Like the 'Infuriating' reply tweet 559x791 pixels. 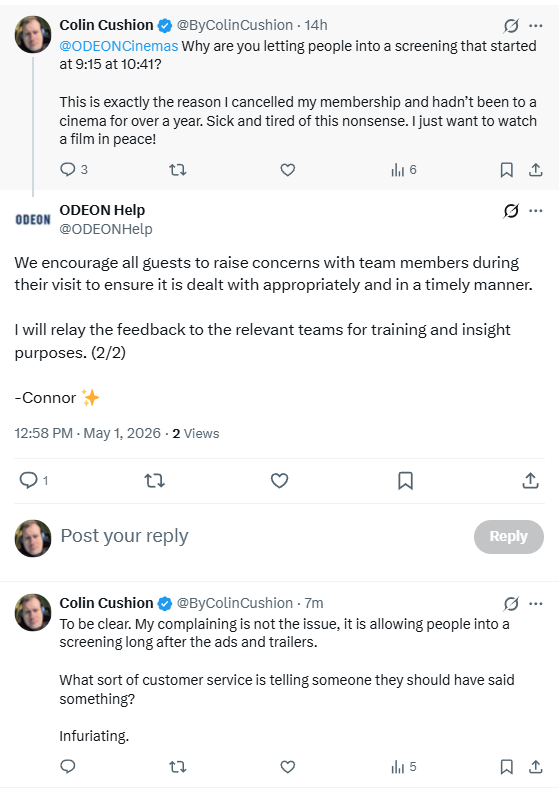(x=288, y=767)
